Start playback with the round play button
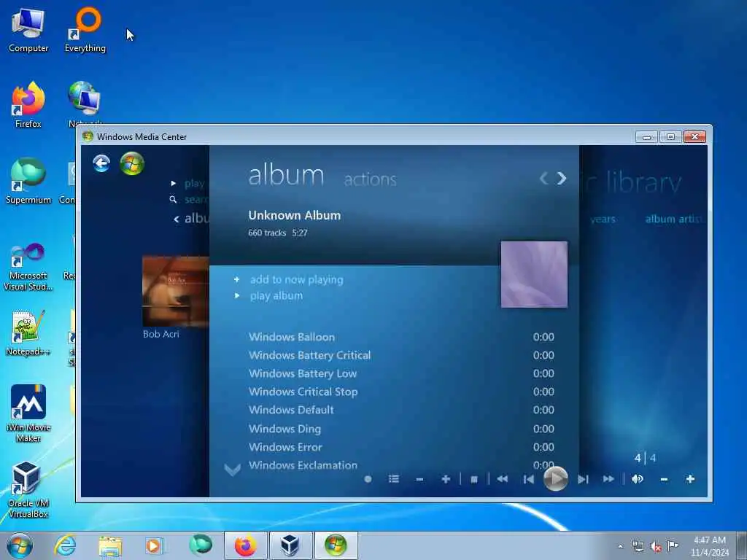747x560 pixels. click(x=555, y=478)
